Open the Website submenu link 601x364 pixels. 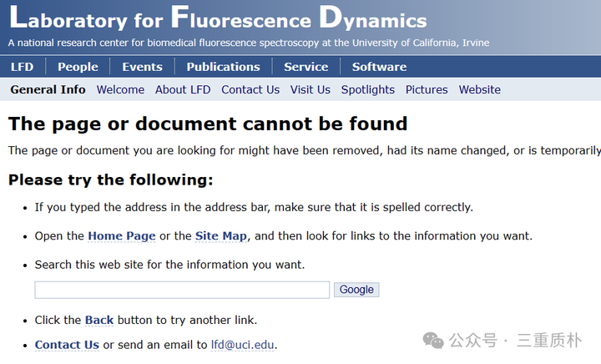click(480, 89)
